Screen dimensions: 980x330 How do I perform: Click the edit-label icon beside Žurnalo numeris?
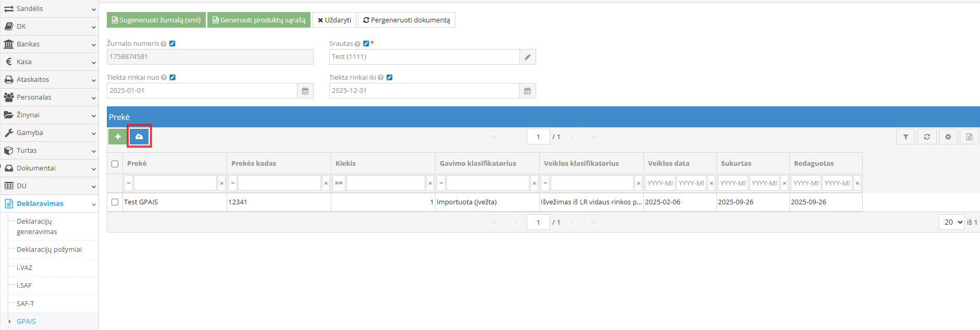point(172,44)
